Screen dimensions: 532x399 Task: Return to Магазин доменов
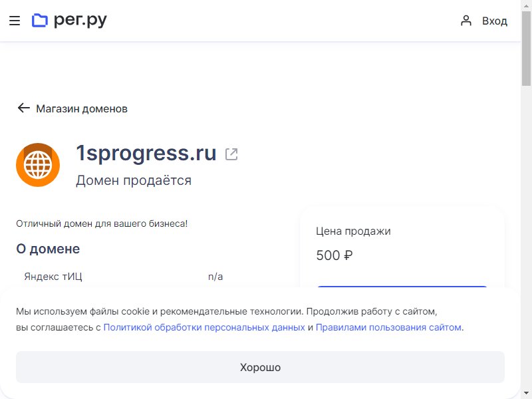[82, 108]
